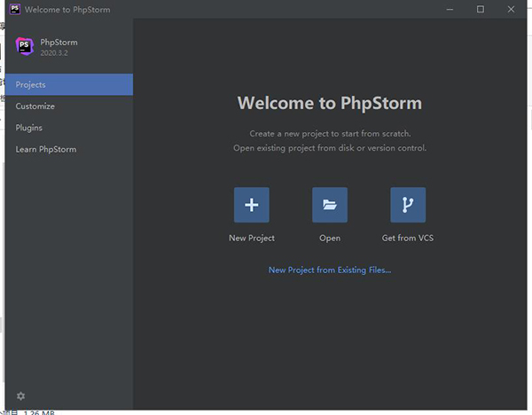Image resolution: width=532 pixels, height=415 pixels.
Task: Click the 2020.3.2 version number
Action: click(54, 53)
